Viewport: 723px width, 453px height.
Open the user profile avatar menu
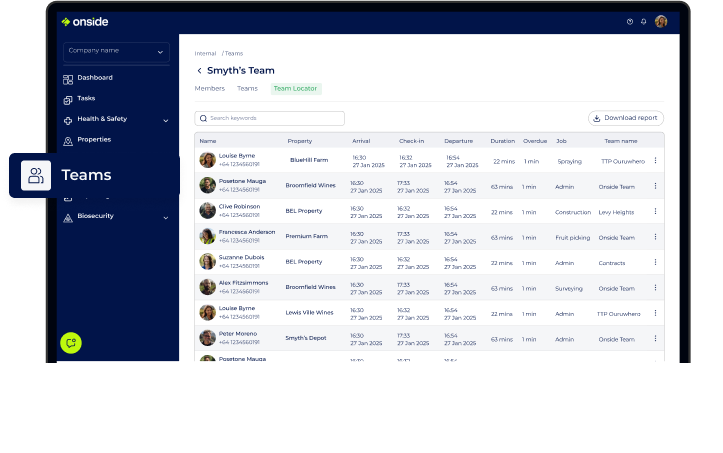click(x=661, y=21)
